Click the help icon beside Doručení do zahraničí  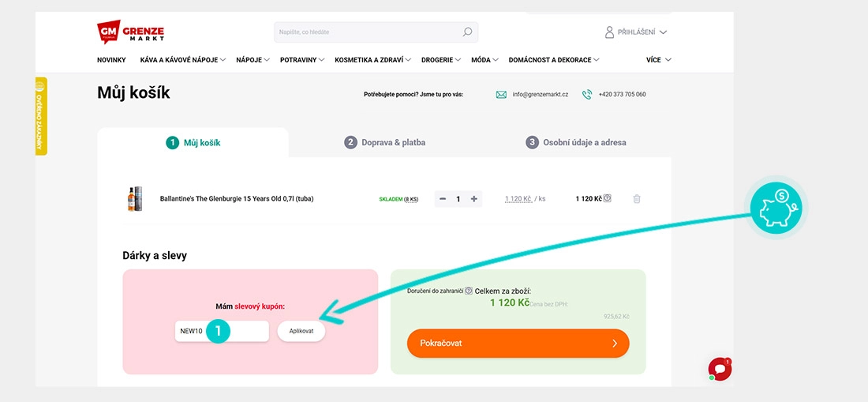click(468, 291)
